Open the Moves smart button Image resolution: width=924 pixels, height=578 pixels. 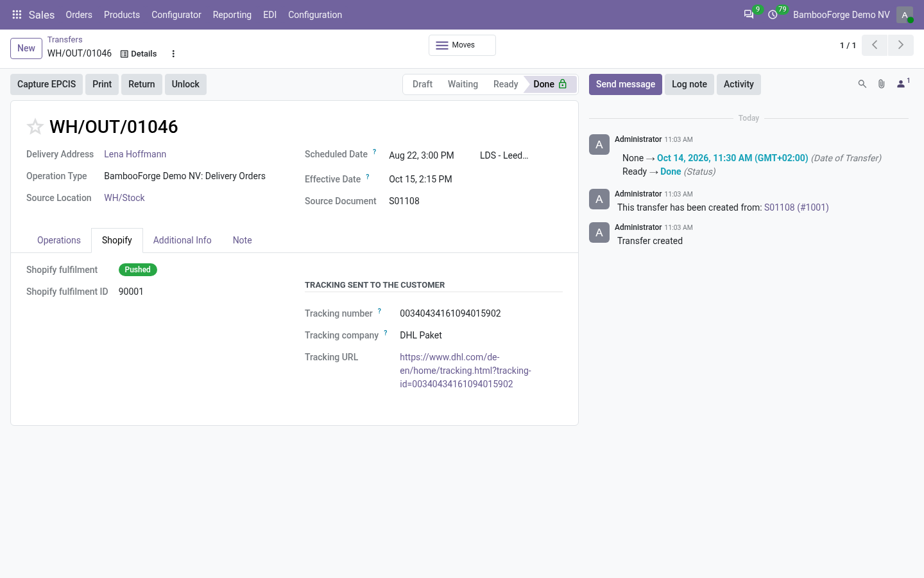click(462, 45)
